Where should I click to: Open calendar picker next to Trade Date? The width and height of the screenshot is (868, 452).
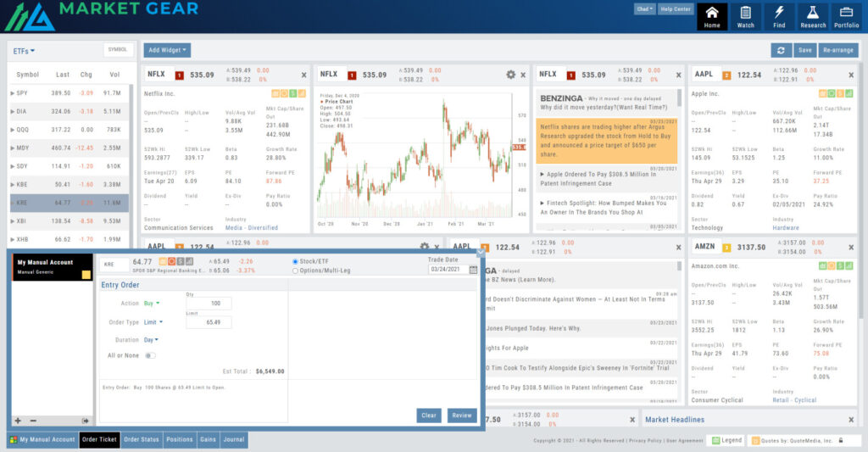(x=473, y=269)
